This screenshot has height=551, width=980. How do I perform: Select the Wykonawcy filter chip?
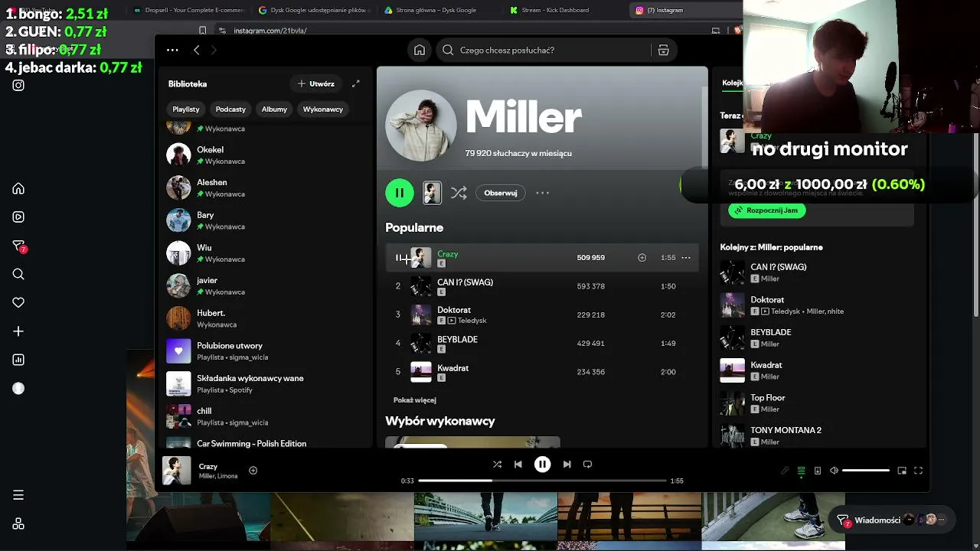(x=323, y=109)
